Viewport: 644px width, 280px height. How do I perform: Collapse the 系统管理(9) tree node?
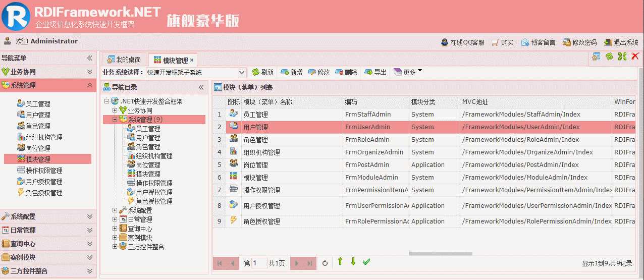115,120
